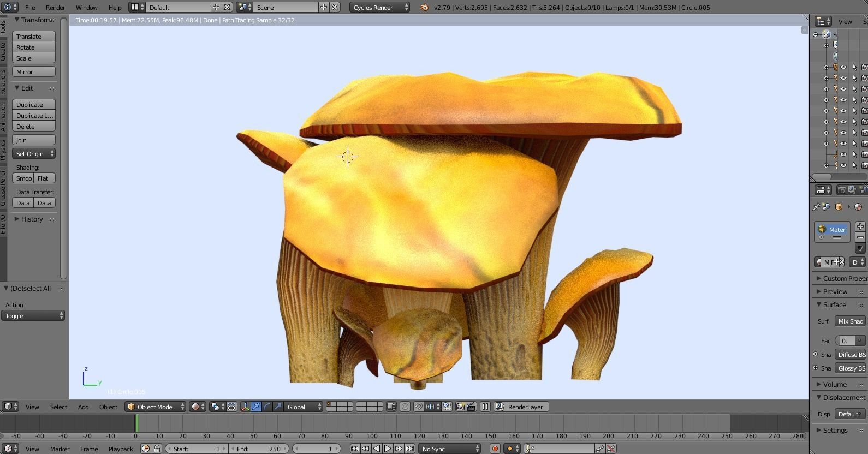Open the Object Mode dropdown
Screen dimensions: 868x454
pos(156,407)
